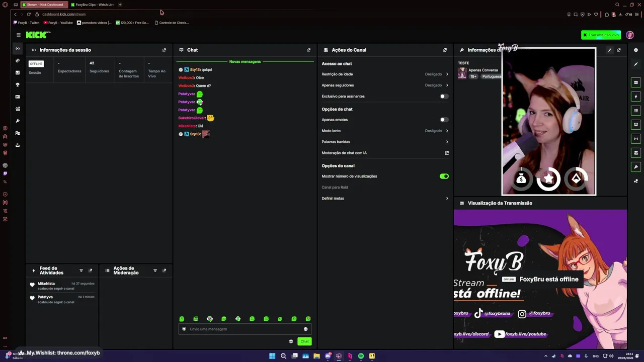Pop out the Feed de Atividades panel
The height and width of the screenshot is (362, 644).
tap(90, 270)
